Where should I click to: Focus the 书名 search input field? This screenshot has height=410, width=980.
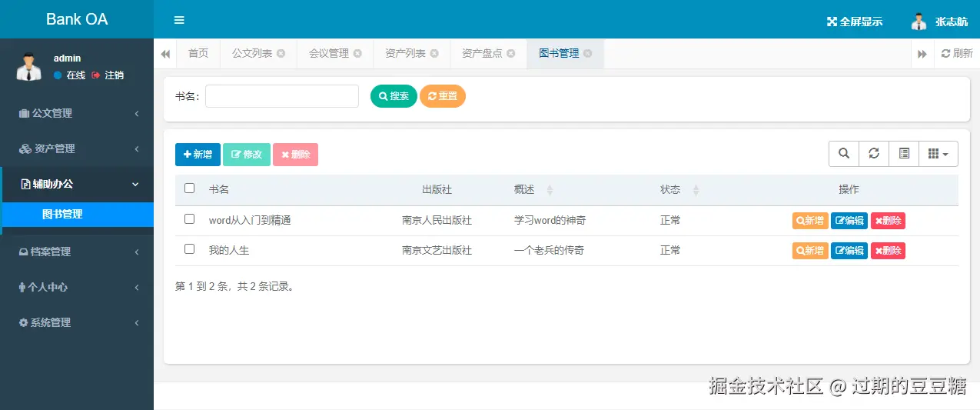(x=282, y=96)
